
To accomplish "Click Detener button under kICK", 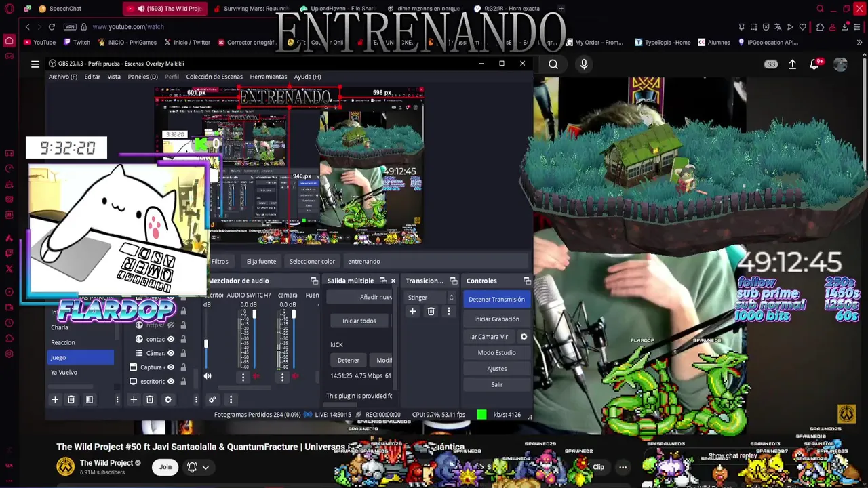I will tap(349, 360).
